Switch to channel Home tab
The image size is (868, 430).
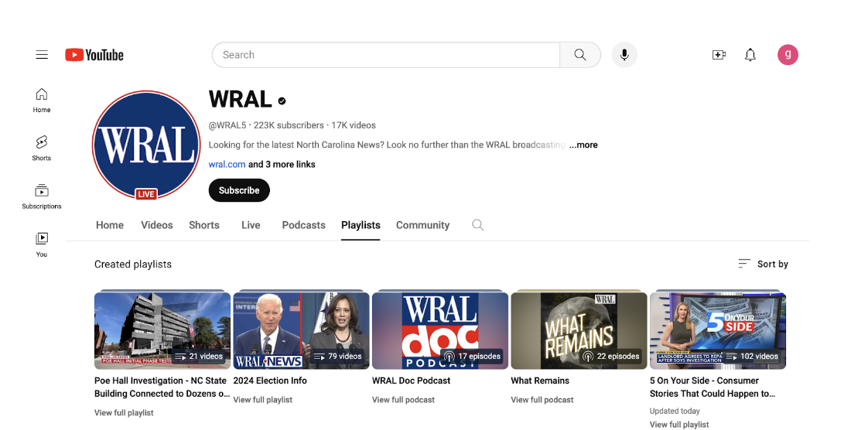[x=110, y=225]
